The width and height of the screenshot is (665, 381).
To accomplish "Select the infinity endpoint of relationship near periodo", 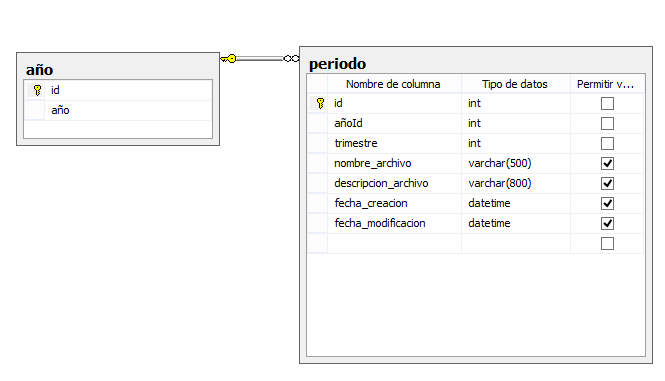I will (291, 59).
